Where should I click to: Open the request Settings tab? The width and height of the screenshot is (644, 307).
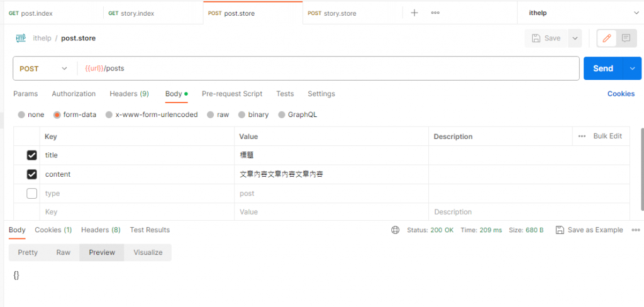click(321, 94)
